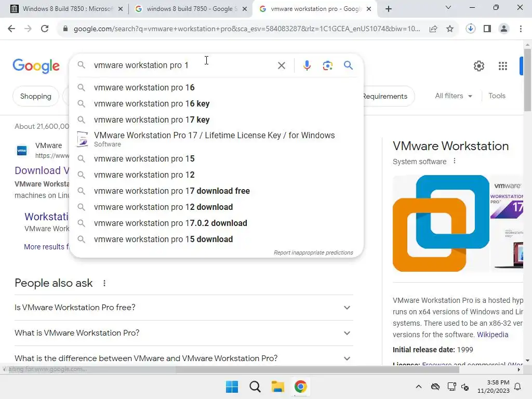Expand What is VMware Workstation Pro?

click(x=183, y=333)
